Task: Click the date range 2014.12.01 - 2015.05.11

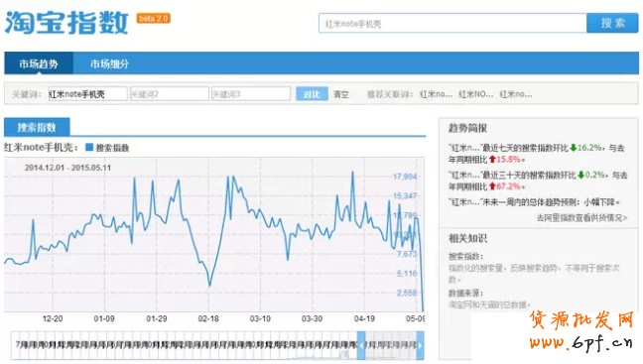Action: pyautogui.click(x=67, y=168)
